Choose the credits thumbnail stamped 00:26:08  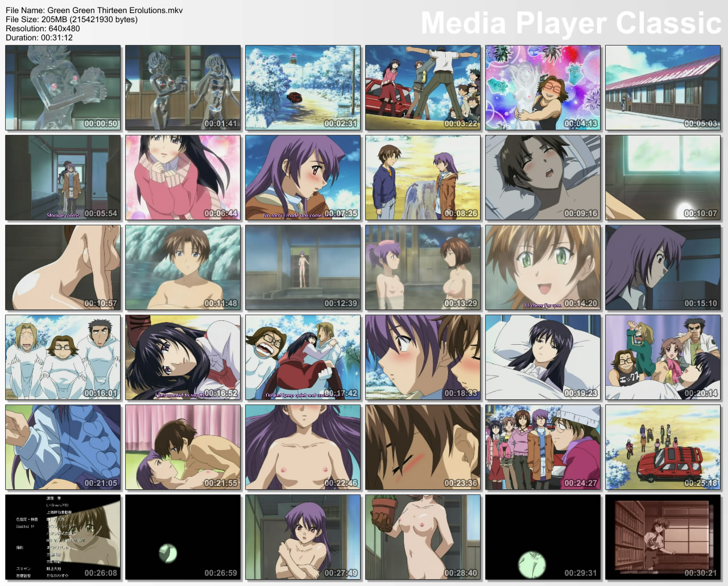[x=63, y=537]
